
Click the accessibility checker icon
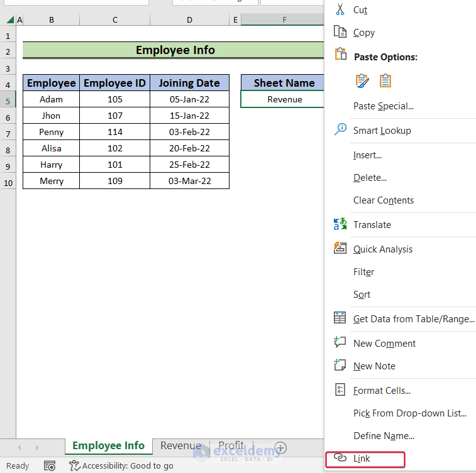(74, 465)
